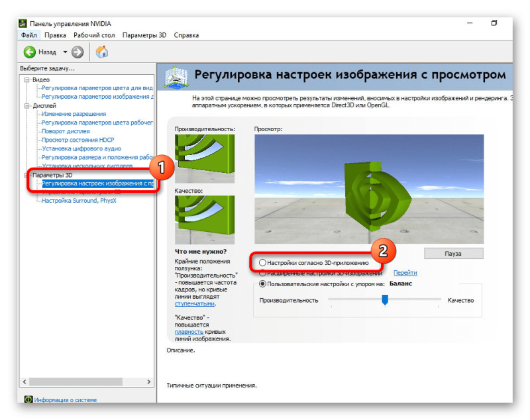Select Регулировка настроек изображения с просмотром
The width and height of the screenshot is (530, 420).
point(97,184)
